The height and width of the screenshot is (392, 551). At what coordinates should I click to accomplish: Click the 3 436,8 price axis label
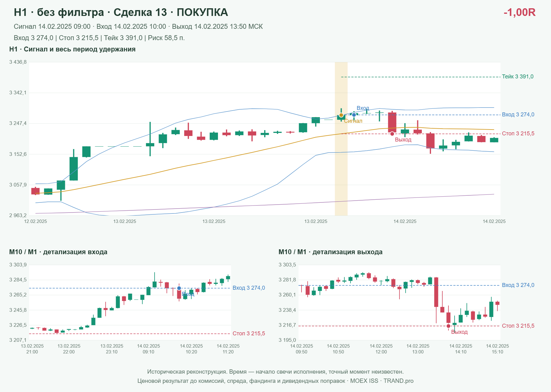pyautogui.click(x=18, y=62)
